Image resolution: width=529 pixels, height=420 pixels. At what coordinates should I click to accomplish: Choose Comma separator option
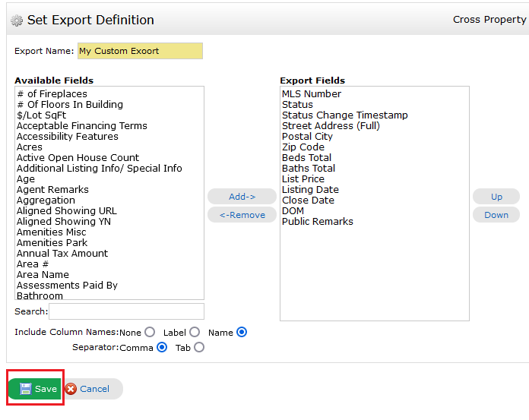pyautogui.click(x=162, y=347)
